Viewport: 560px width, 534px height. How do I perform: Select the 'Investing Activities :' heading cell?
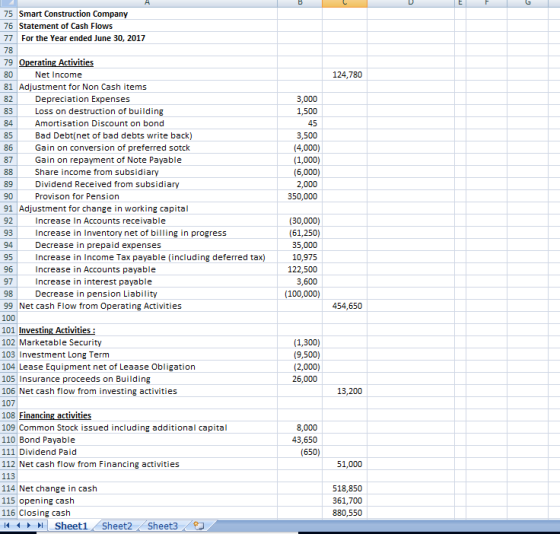point(147,330)
